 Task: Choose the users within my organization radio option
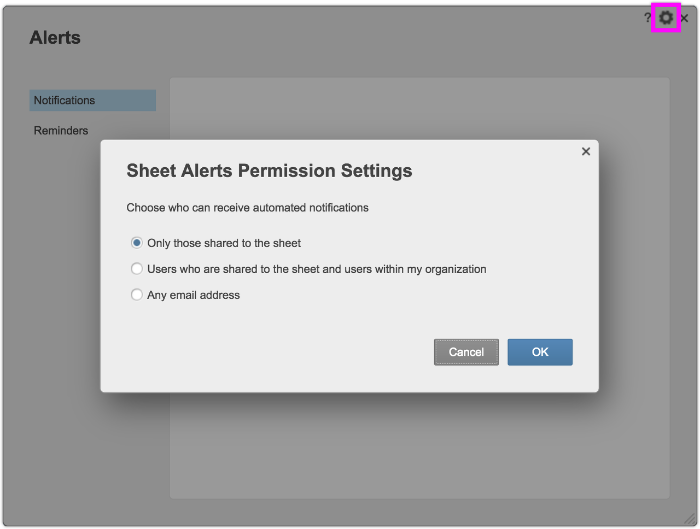(x=137, y=269)
